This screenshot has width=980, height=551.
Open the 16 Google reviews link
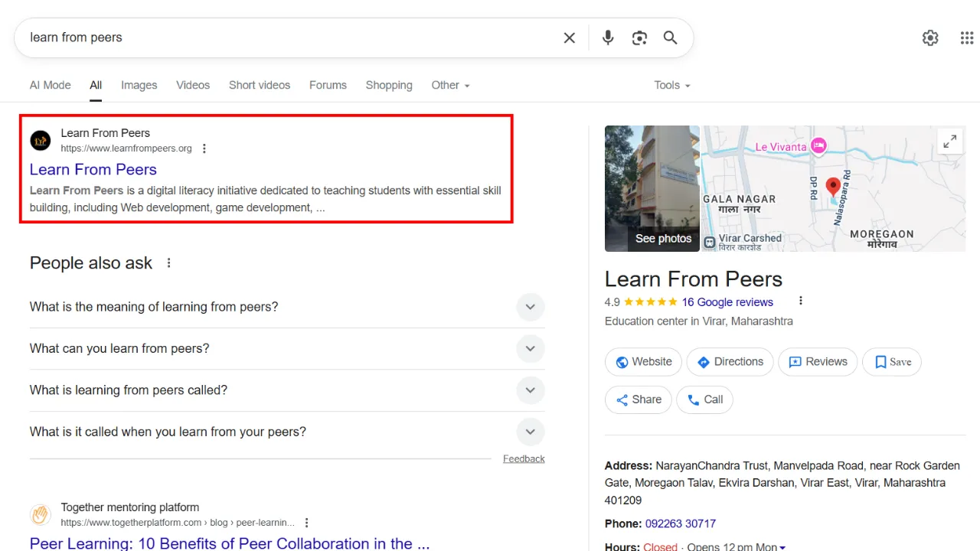(x=727, y=302)
